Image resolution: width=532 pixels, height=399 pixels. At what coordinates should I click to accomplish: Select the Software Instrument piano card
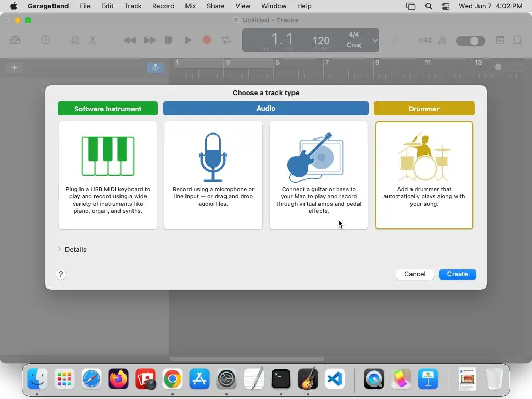[108, 175]
